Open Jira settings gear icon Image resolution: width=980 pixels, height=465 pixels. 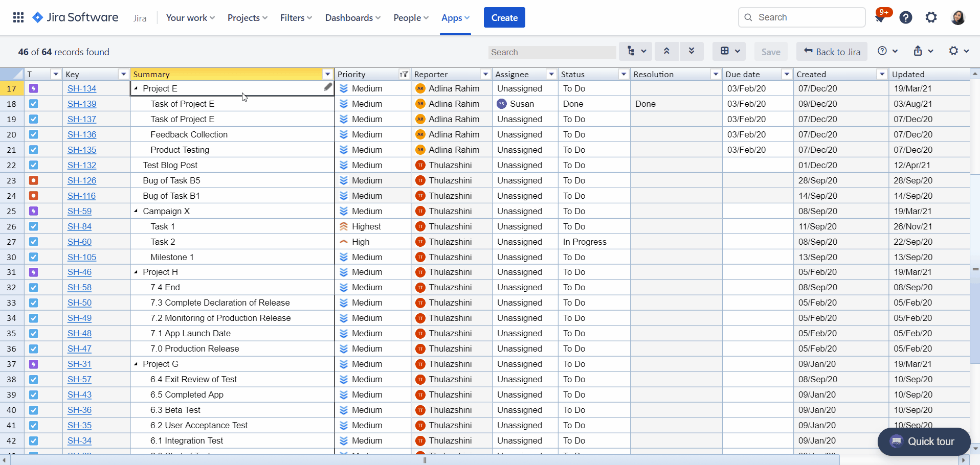tap(931, 17)
